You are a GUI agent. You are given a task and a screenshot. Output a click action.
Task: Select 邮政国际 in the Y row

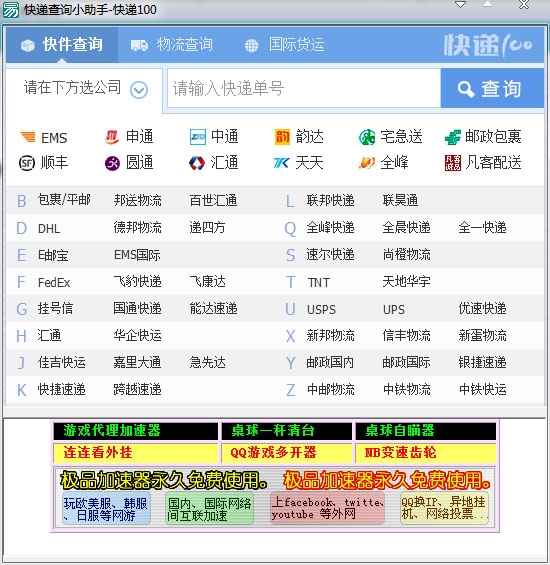(407, 362)
